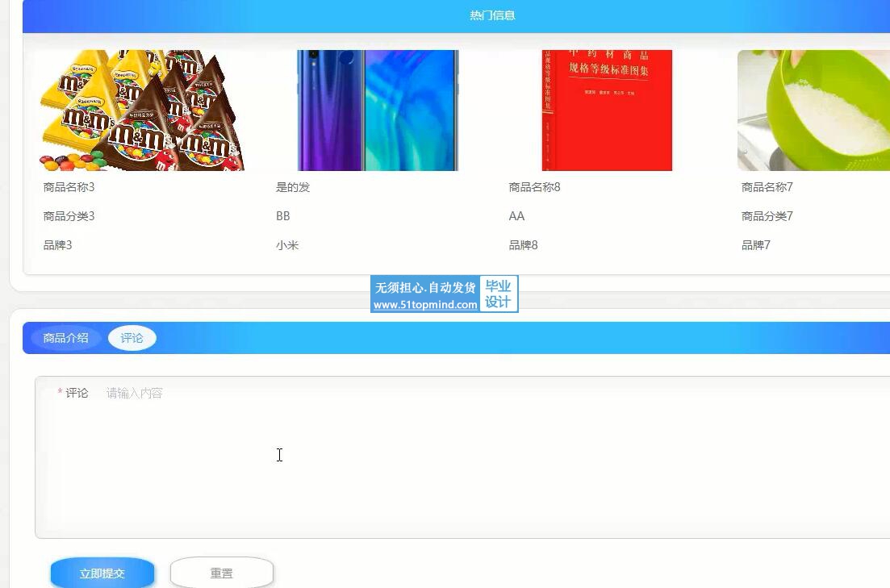Switch to the 评论 tab
The image size is (890, 588).
point(132,338)
